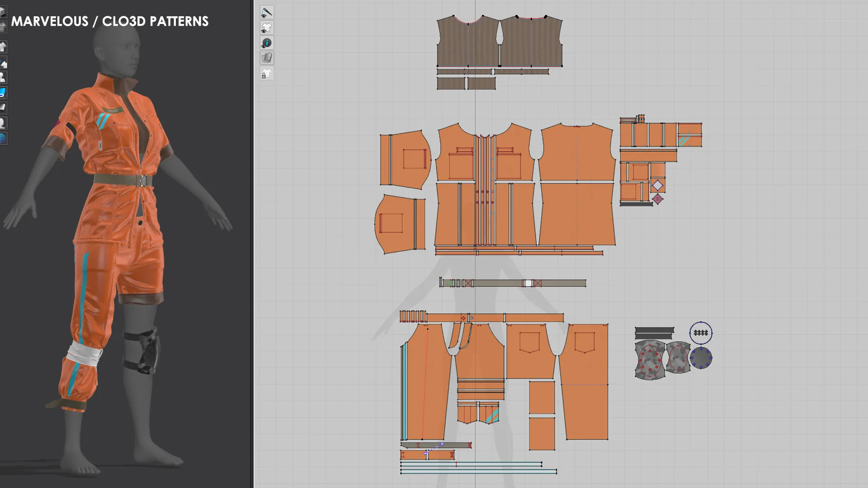Click the garment box icon in 3D toolbar
This screenshot has height=488, width=868.
tap(3, 12)
